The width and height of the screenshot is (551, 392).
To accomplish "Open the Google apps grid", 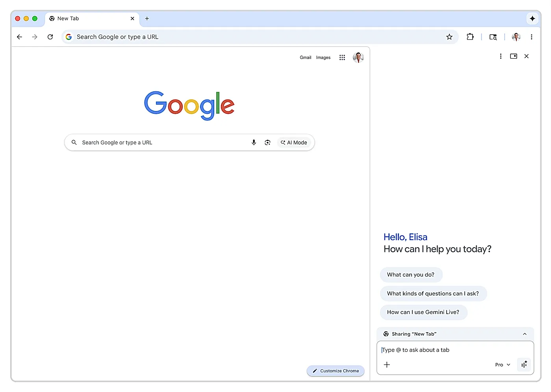I will coord(342,57).
